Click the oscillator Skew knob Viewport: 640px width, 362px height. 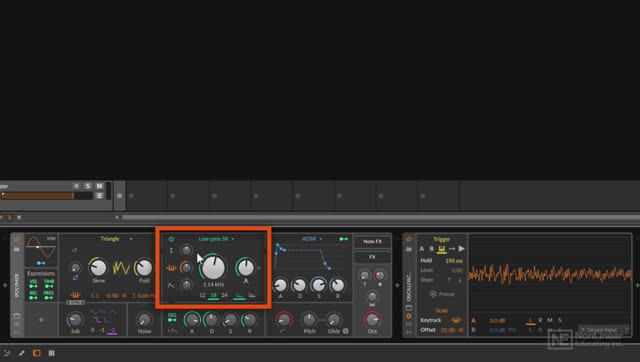tap(98, 267)
